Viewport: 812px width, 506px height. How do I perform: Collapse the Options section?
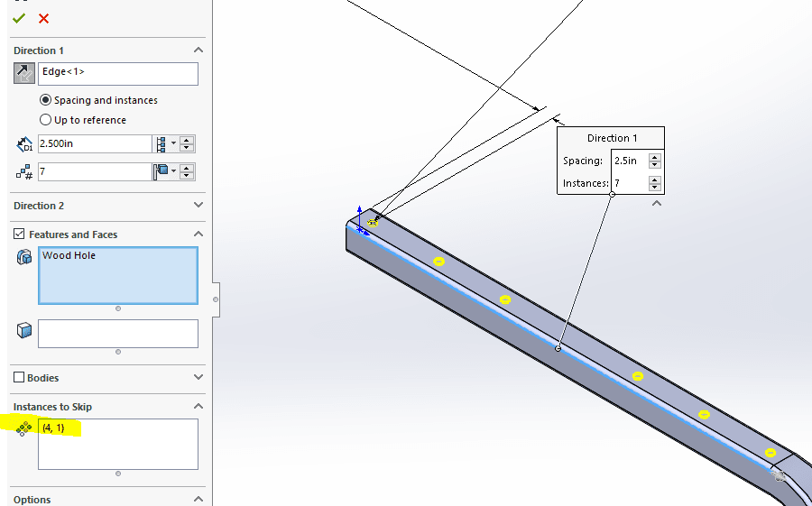click(x=198, y=500)
